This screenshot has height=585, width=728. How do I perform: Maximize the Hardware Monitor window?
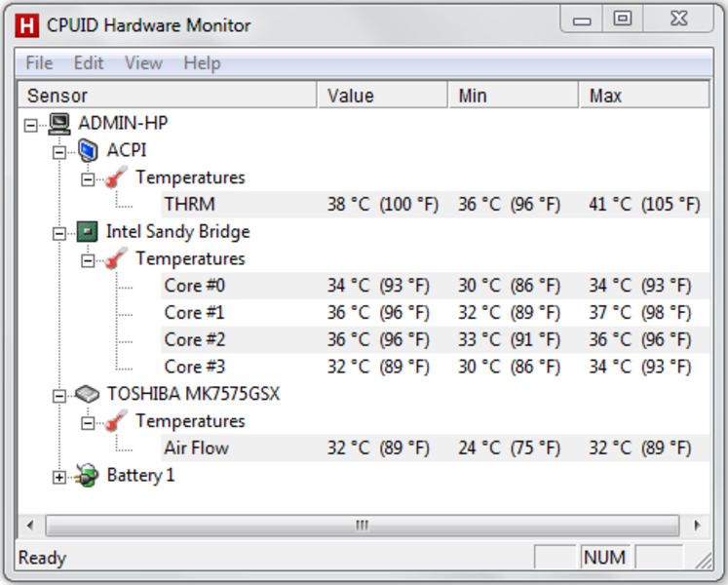click(623, 19)
